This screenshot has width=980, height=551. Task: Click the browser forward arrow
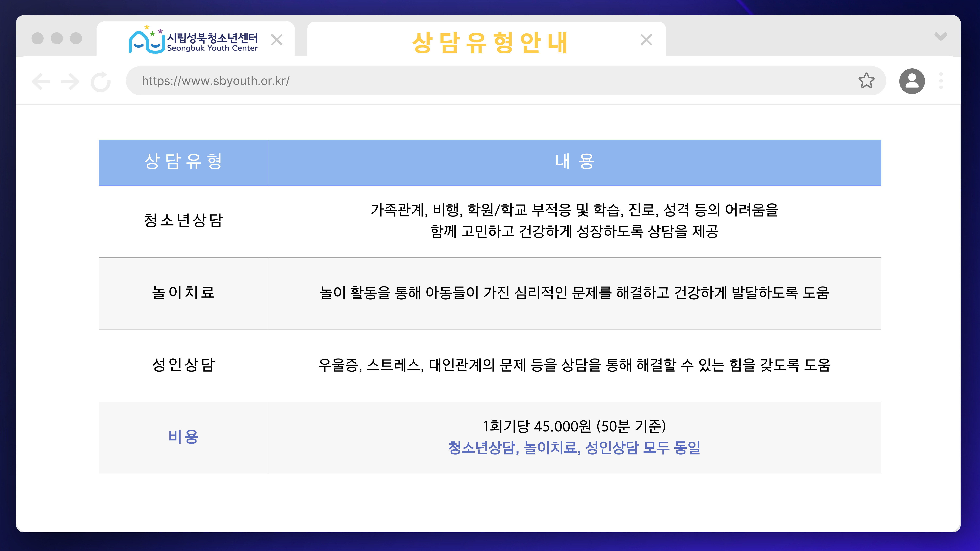pyautogui.click(x=70, y=81)
